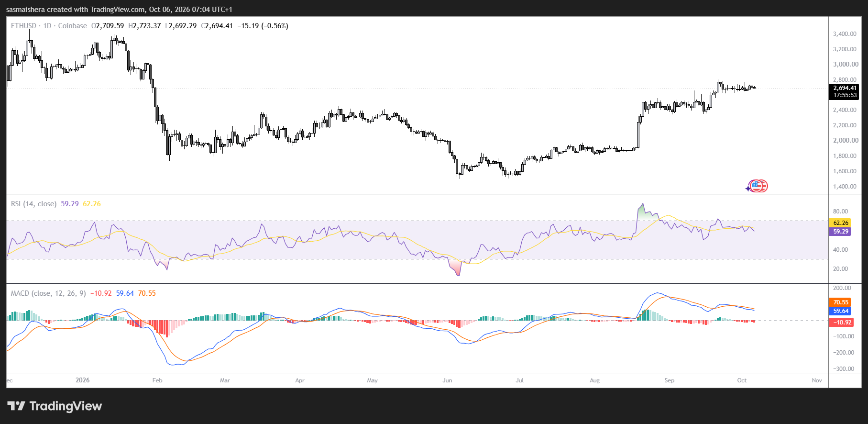Click the 1,400.00 price axis label
Screen dimensions: 868x424
(x=845, y=187)
